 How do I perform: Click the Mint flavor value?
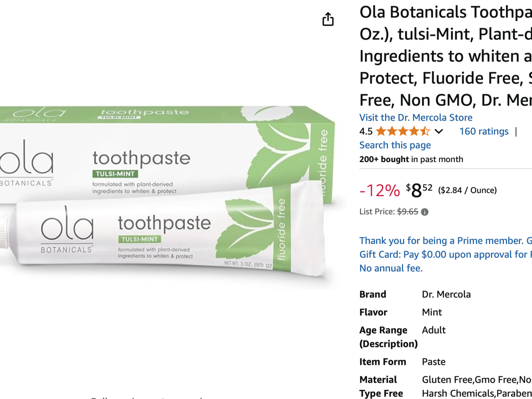(x=432, y=312)
